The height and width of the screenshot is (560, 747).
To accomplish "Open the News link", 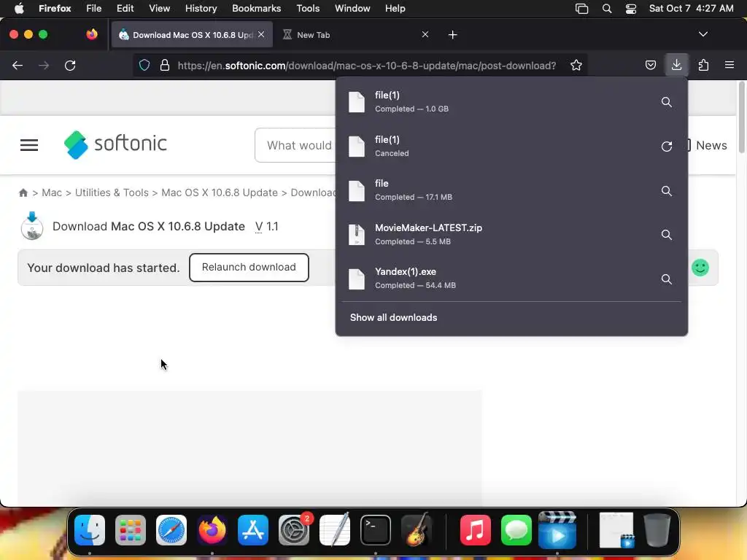I will (711, 145).
